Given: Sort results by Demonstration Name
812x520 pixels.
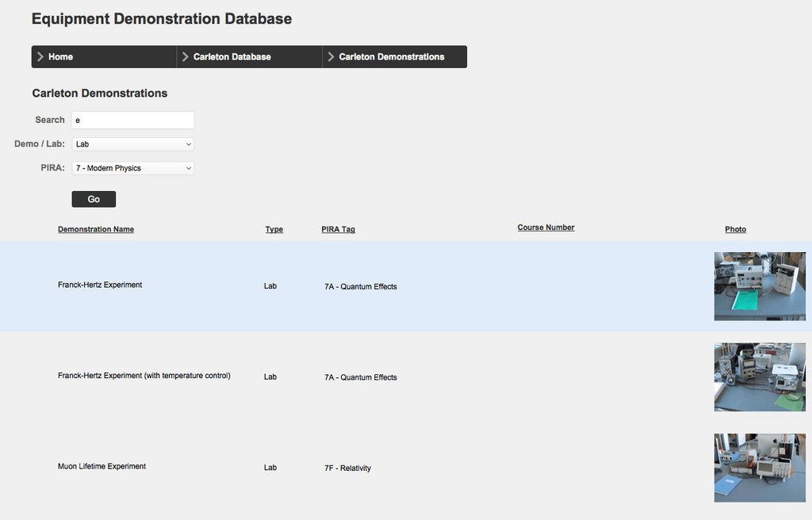Looking at the screenshot, I should tap(96, 229).
